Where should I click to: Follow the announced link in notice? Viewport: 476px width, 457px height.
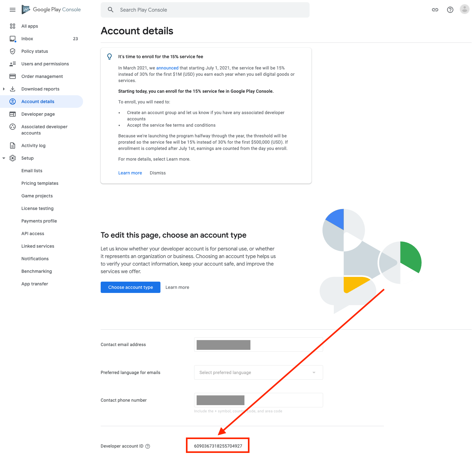click(x=167, y=68)
